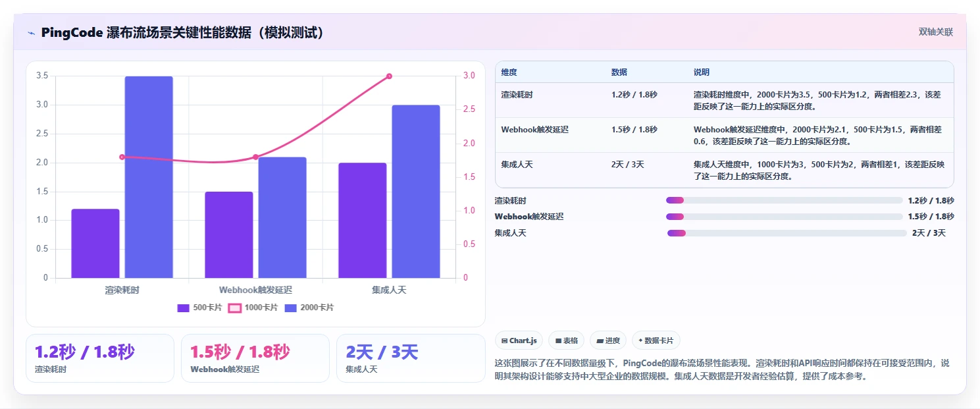
Task: Click the line point above 渲染耗时
Action: pyautogui.click(x=122, y=157)
